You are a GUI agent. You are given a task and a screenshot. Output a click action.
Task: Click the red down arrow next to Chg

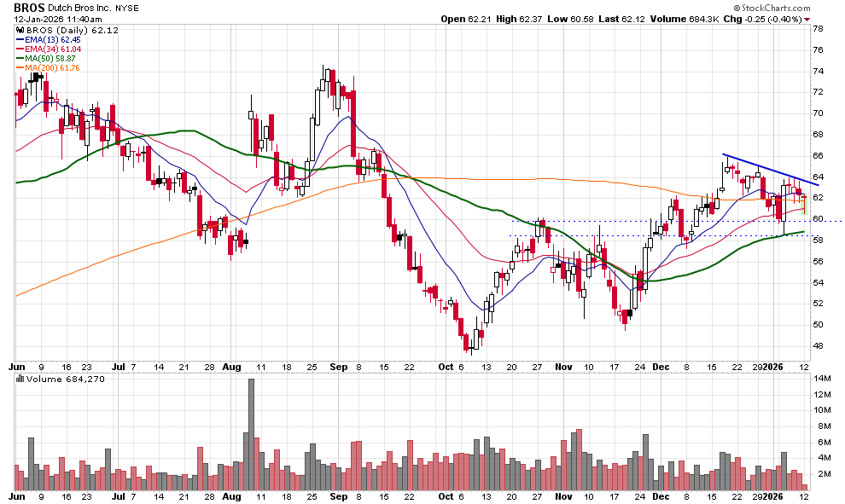807,20
